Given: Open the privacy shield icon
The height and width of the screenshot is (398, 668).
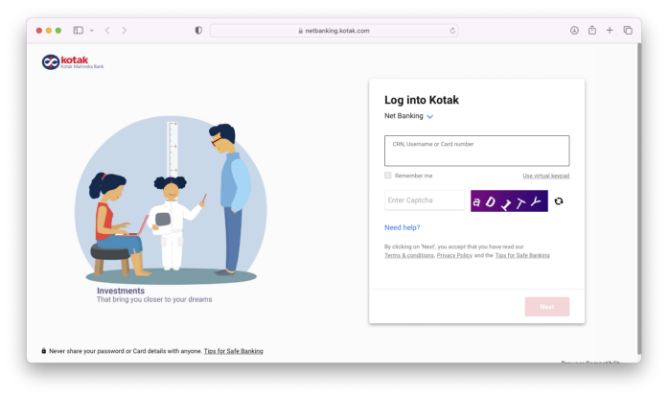Looking at the screenshot, I should (199, 30).
